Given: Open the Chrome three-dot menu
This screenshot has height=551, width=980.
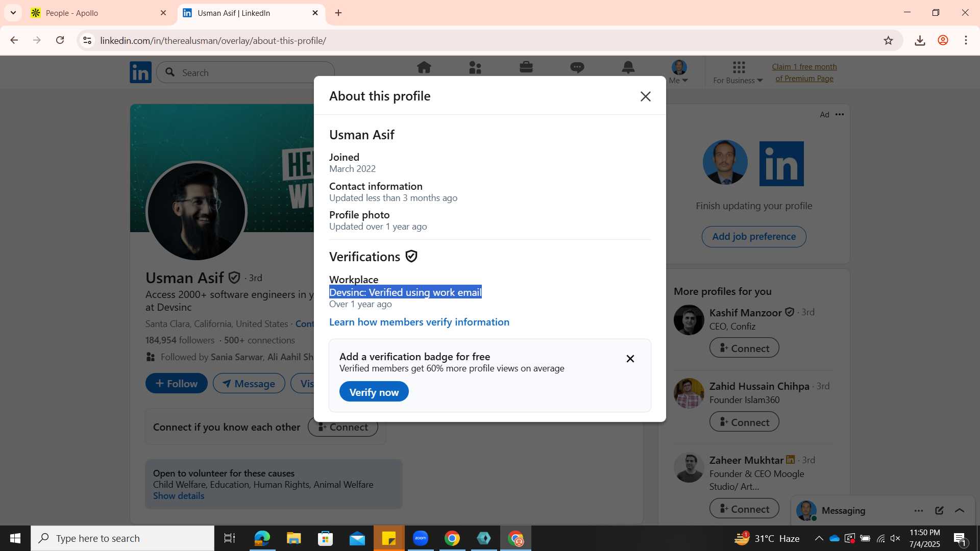Looking at the screenshot, I should tap(966, 40).
